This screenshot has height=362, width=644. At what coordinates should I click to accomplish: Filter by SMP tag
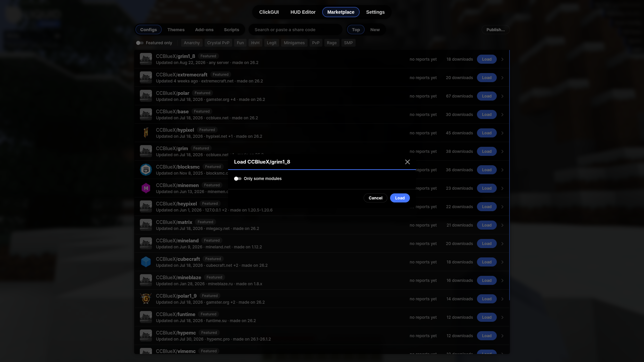coord(348,43)
